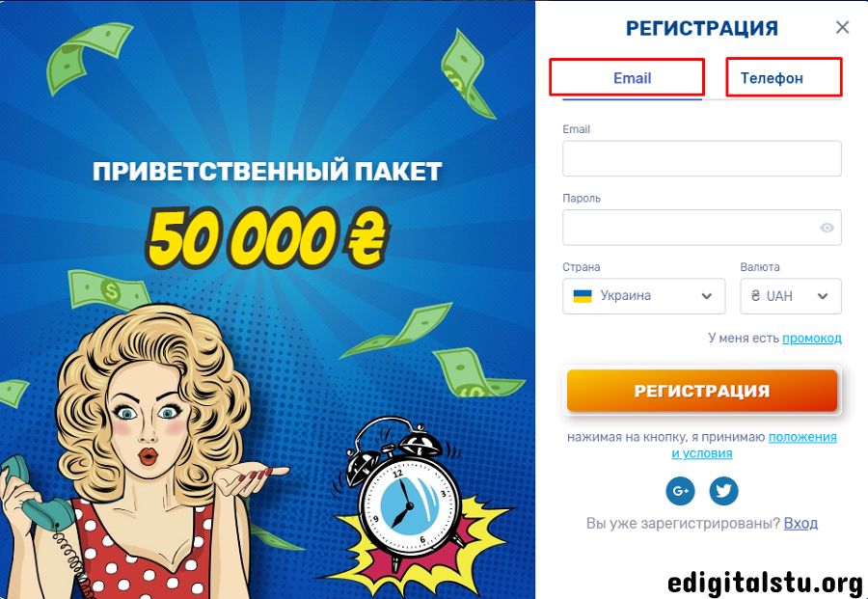The image size is (868, 599).
Task: Follow the Вход login link
Action: pyautogui.click(x=800, y=523)
